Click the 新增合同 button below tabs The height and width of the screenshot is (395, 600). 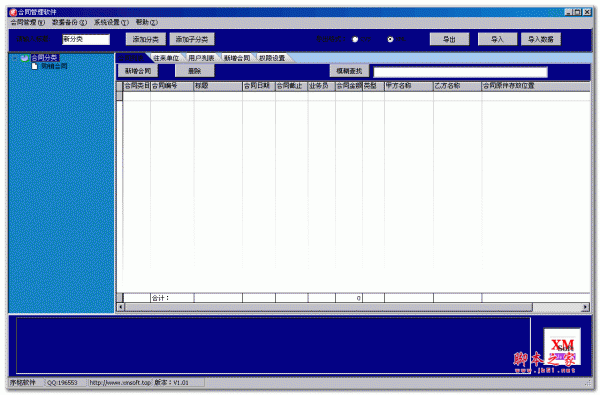(138, 71)
